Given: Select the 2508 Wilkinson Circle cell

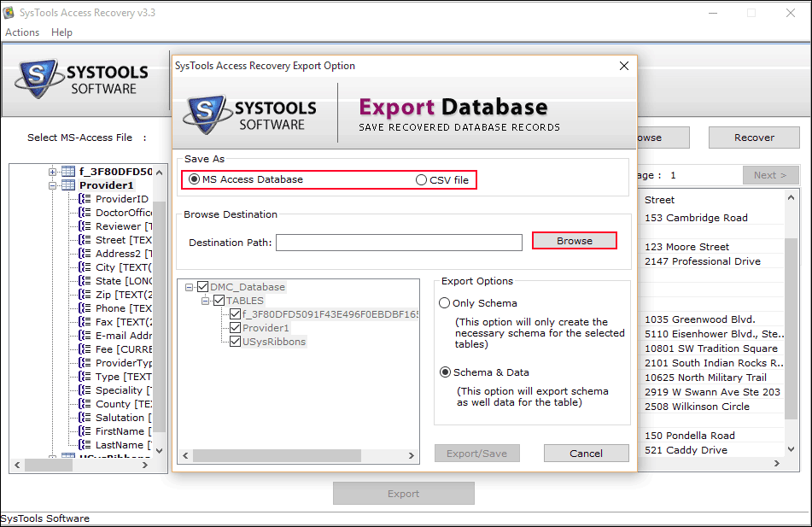Looking at the screenshot, I should [x=697, y=407].
